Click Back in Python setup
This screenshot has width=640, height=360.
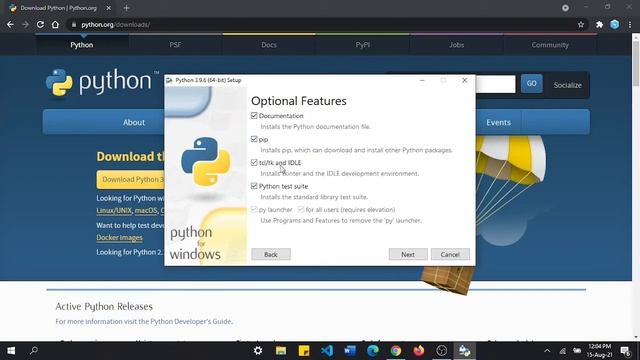[x=271, y=254]
